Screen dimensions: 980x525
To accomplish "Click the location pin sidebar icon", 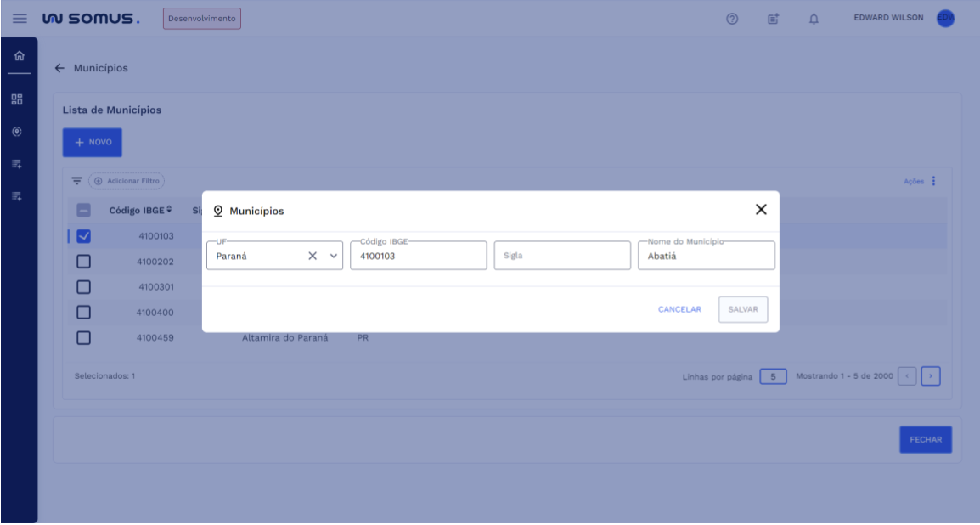I will click(17, 133).
